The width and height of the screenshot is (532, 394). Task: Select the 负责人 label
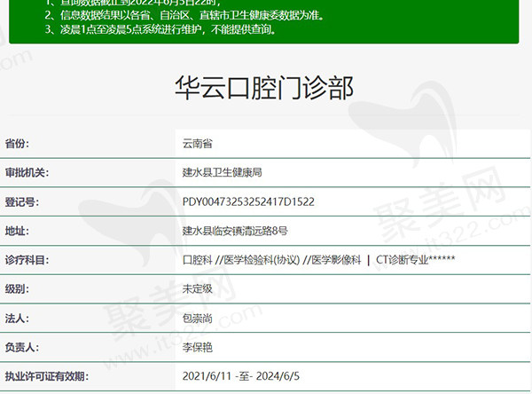(x=21, y=347)
